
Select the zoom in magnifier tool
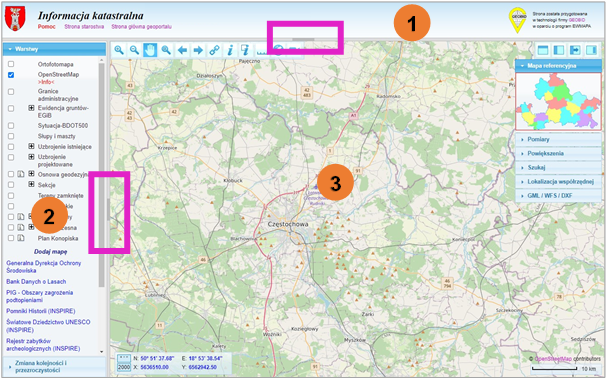pos(119,50)
